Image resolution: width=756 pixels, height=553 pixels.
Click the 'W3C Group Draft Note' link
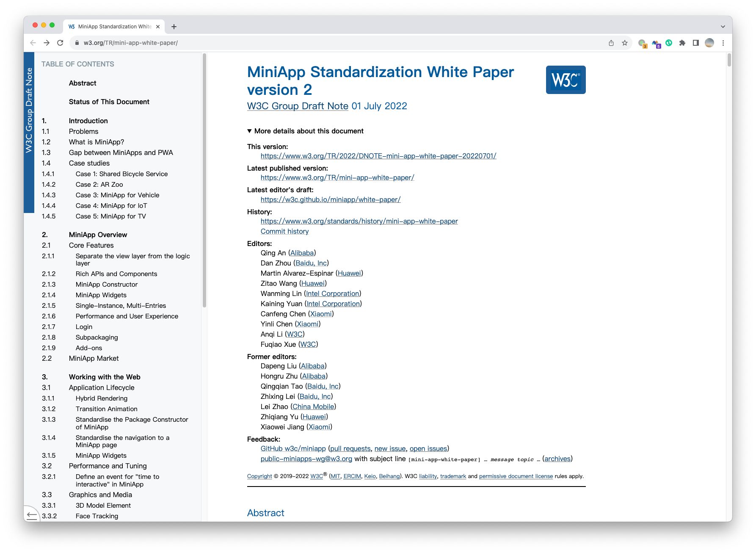coord(298,106)
